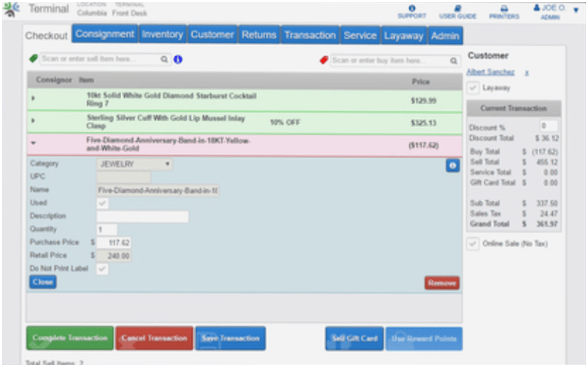Click the blue info button in item details
This screenshot has height=367, width=588.
452,166
